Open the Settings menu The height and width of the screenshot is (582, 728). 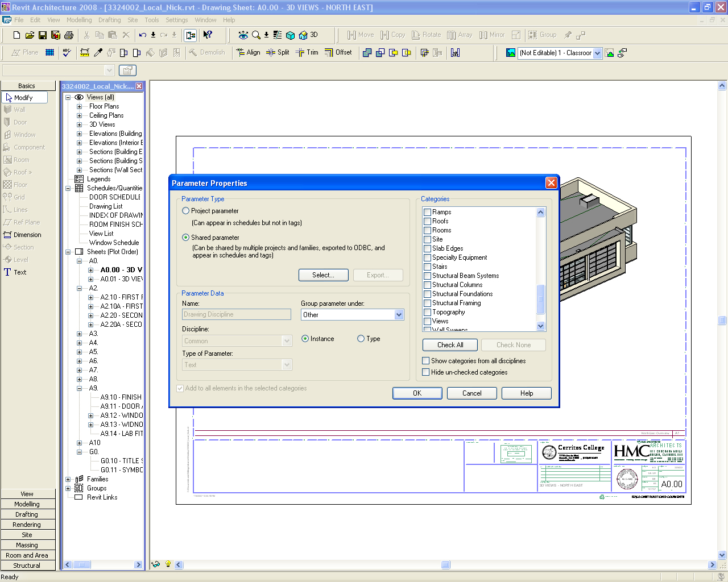tap(176, 20)
